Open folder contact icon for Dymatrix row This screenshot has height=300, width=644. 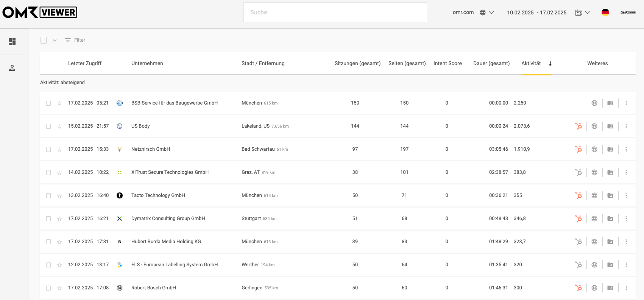(610, 219)
